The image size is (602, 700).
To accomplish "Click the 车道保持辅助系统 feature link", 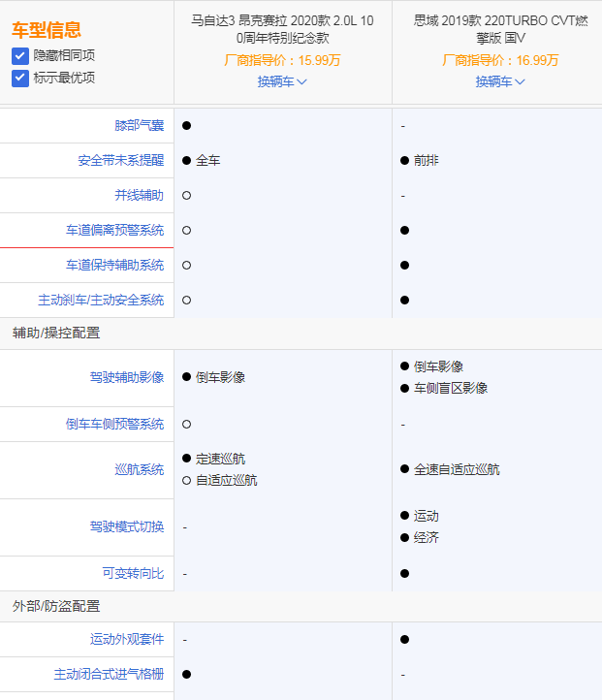I will pos(114,266).
